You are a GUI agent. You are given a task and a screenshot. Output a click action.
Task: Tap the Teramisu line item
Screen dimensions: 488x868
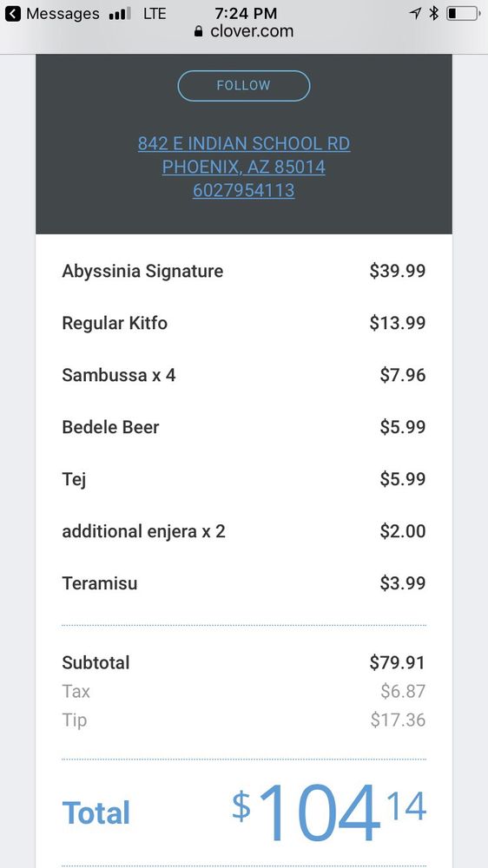244,583
